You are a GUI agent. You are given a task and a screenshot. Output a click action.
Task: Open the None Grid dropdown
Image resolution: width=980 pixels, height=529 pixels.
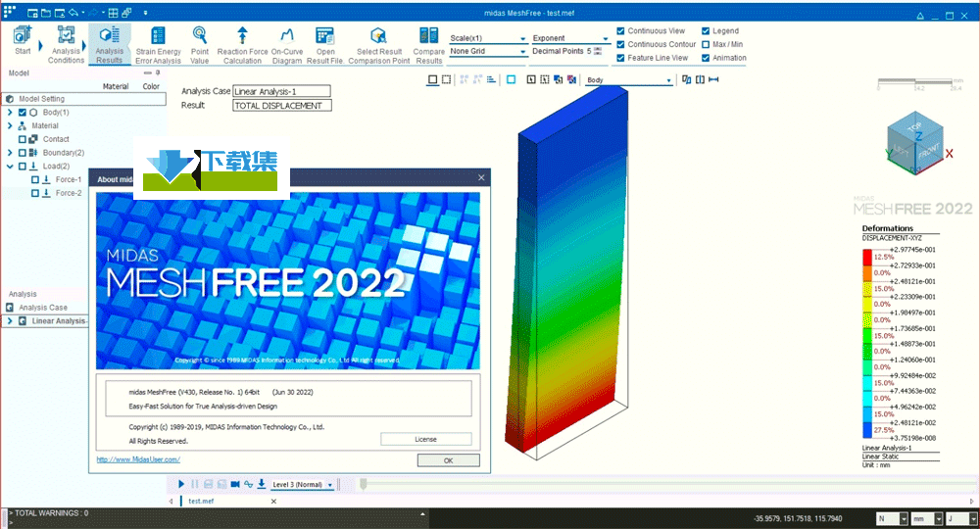click(488, 51)
